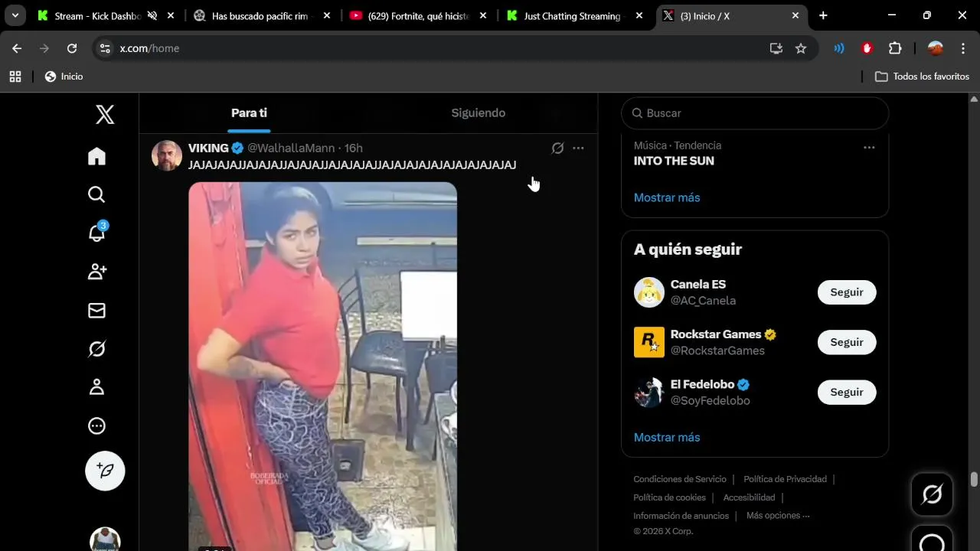Compose a new post with feather button

coord(105,471)
